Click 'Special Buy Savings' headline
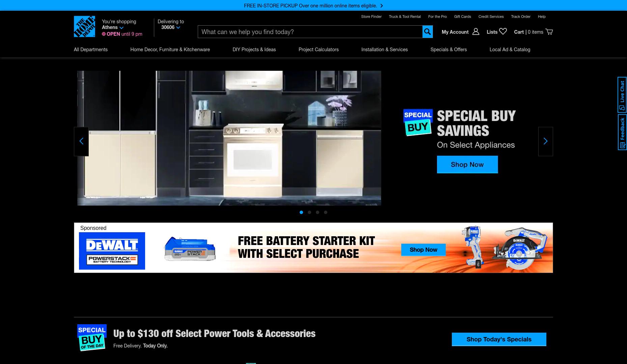This screenshot has height=364, width=627. [x=476, y=123]
